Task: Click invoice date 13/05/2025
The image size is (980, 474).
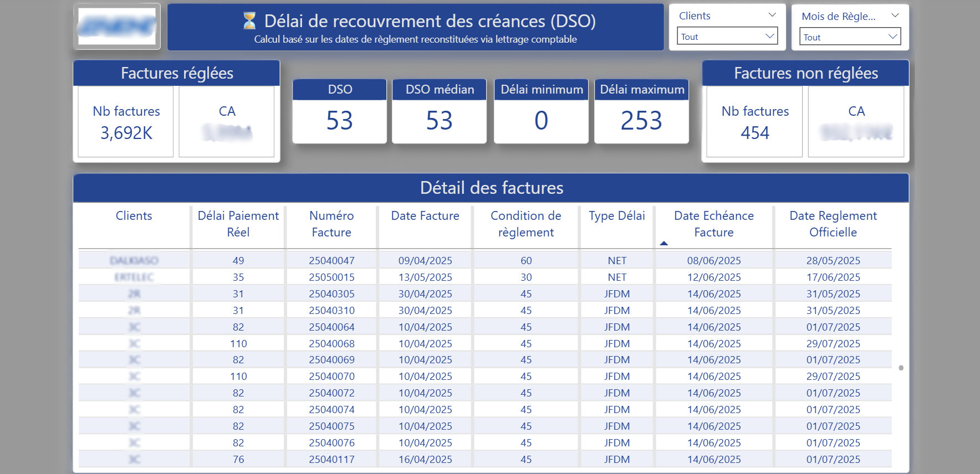Action: click(x=425, y=277)
